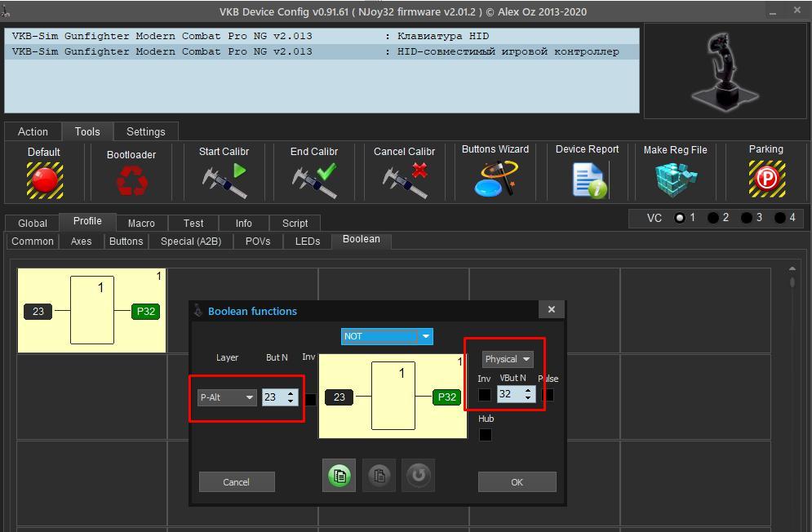This screenshot has height=532, width=812.
Task: Select VC radio option 3
Action: (746, 218)
